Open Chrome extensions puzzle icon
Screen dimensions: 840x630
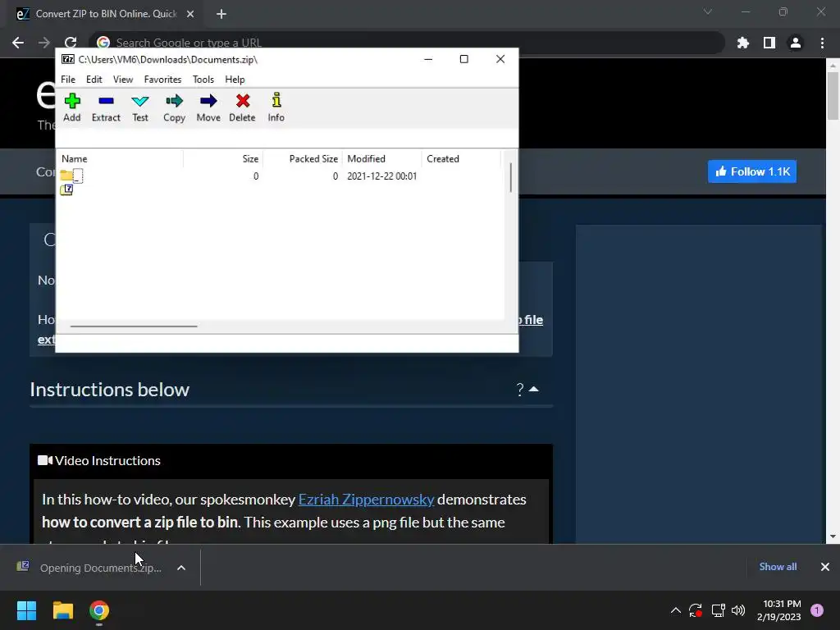tap(743, 43)
